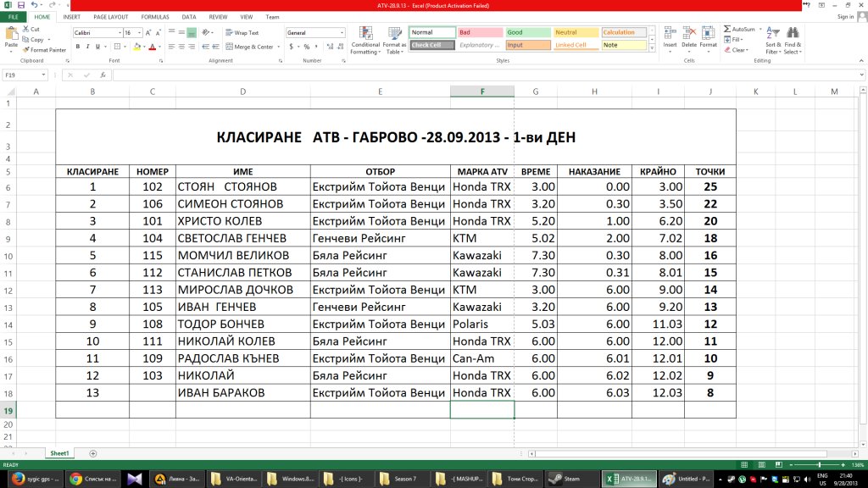
Task: Click the Insert Function fx icon
Action: [x=103, y=75]
